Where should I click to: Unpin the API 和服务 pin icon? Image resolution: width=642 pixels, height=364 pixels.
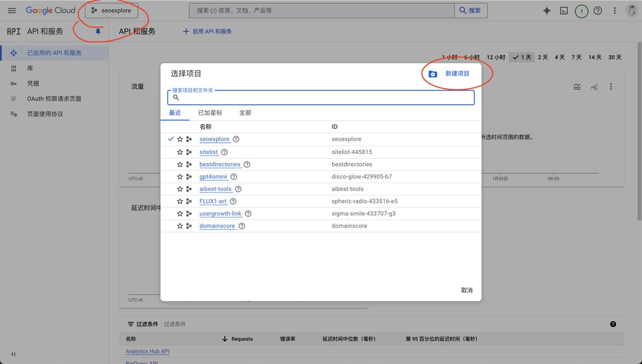(98, 32)
